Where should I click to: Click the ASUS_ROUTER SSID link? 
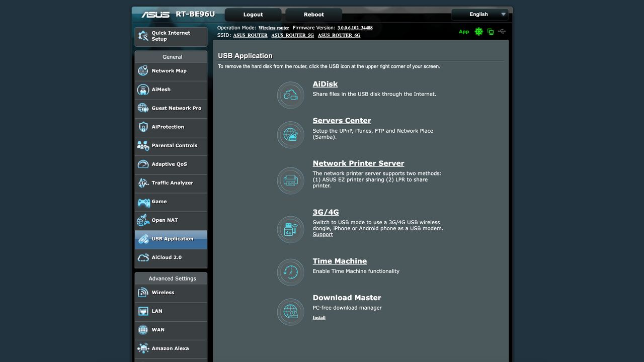pos(250,35)
